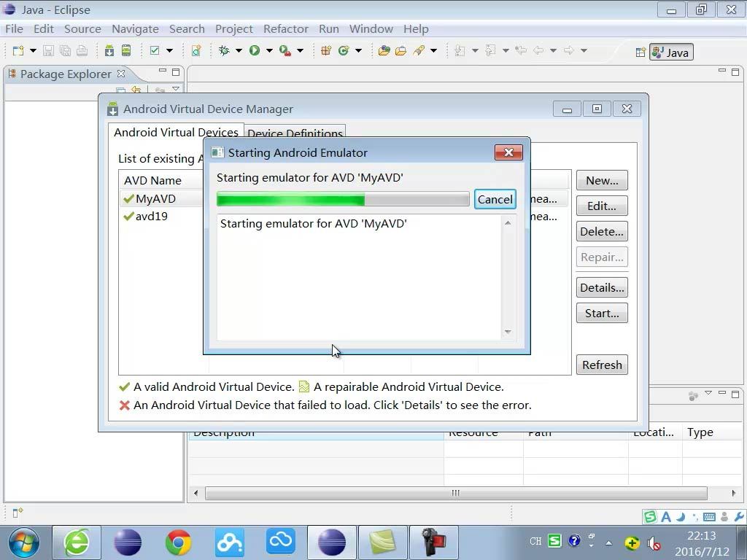Click Link with Editor in Package Explorer

pyautogui.click(x=136, y=90)
